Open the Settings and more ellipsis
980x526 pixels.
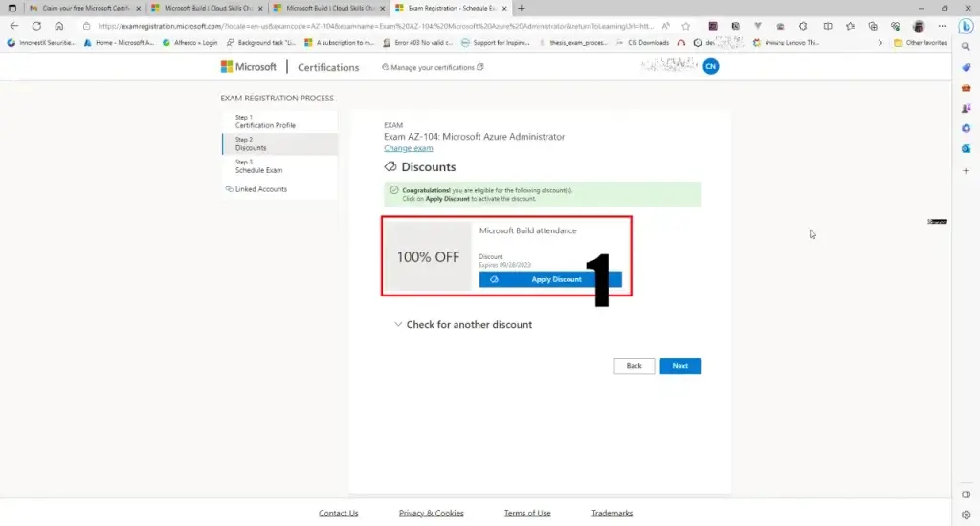coord(942,26)
